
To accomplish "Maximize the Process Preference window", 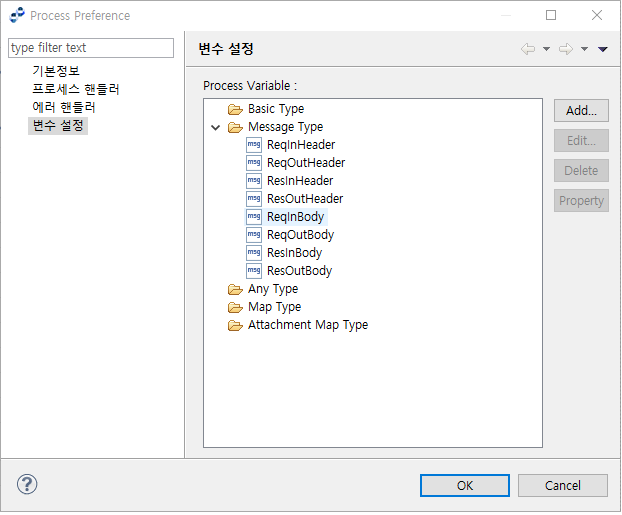I will [x=551, y=15].
